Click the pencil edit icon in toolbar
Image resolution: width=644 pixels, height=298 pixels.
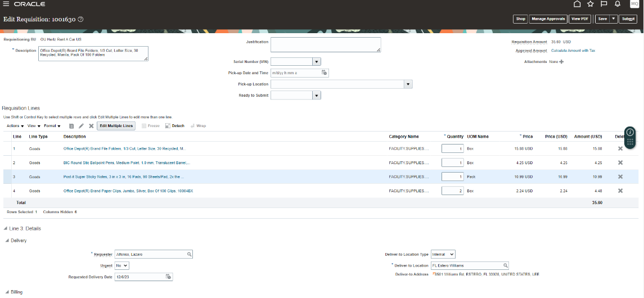82,126
